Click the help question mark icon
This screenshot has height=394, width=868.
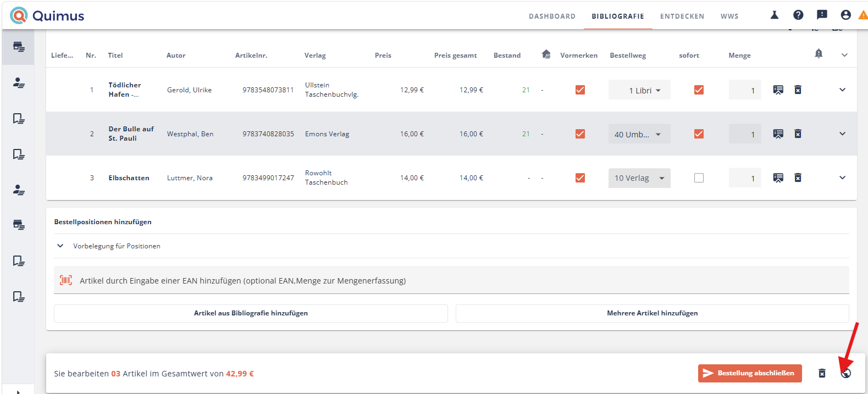click(x=798, y=15)
